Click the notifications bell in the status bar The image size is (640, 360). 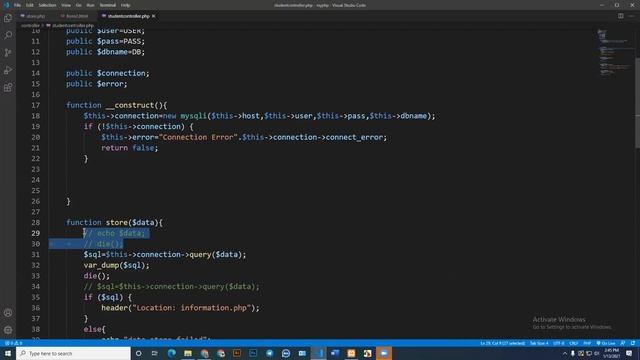point(633,343)
